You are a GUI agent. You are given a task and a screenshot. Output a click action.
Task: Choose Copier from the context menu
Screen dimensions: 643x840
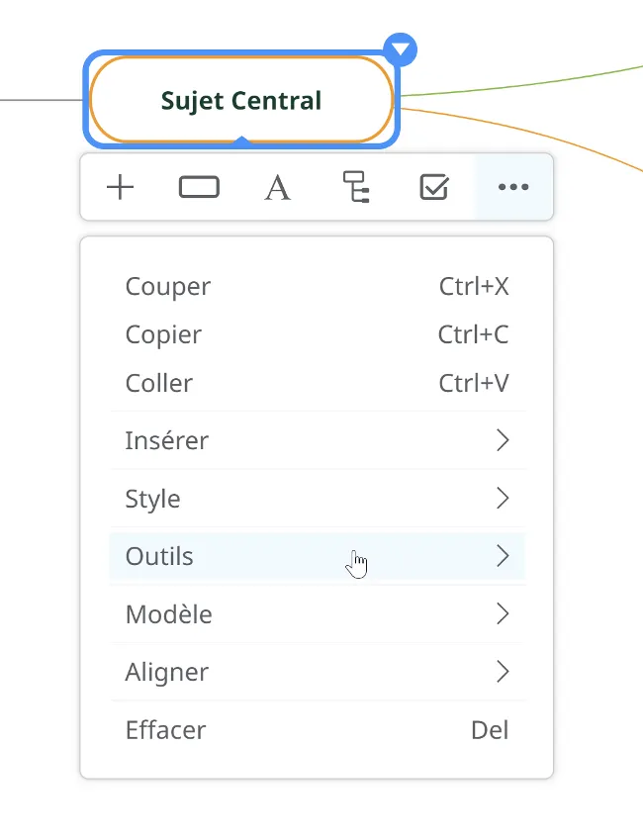coord(318,334)
